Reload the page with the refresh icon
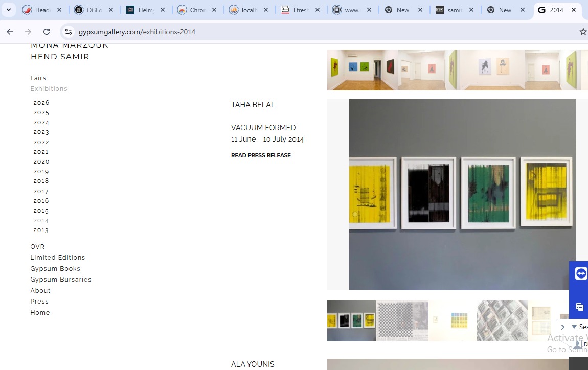 pos(47,32)
